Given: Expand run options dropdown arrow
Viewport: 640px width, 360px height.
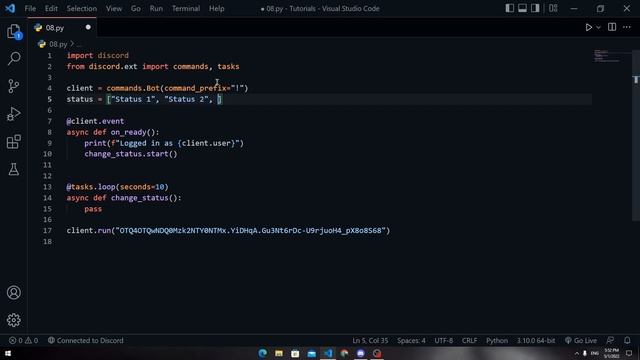Looking at the screenshot, I should (598, 27).
